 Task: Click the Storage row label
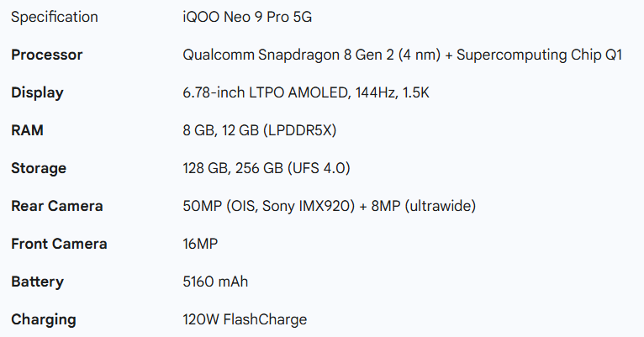click(x=39, y=168)
